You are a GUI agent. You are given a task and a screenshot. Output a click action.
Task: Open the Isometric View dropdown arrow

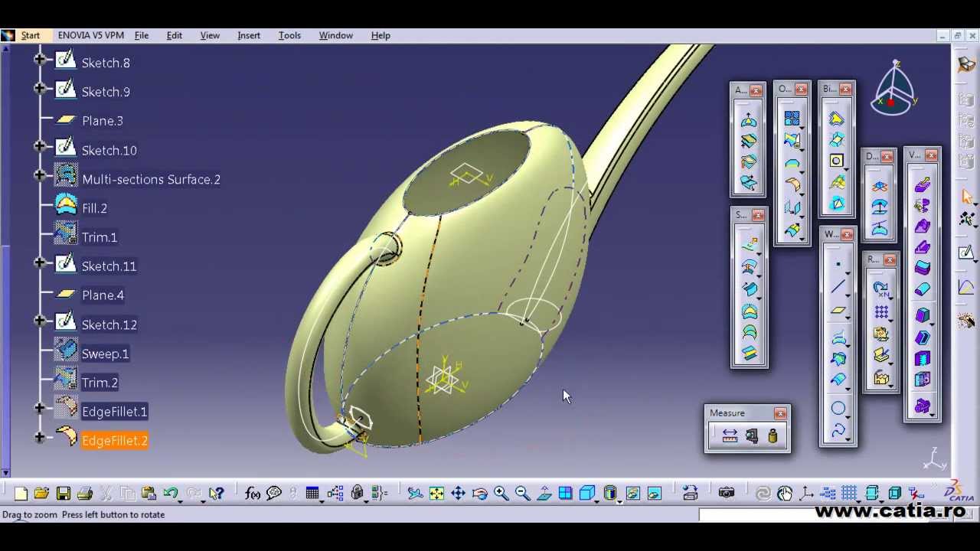(x=596, y=500)
